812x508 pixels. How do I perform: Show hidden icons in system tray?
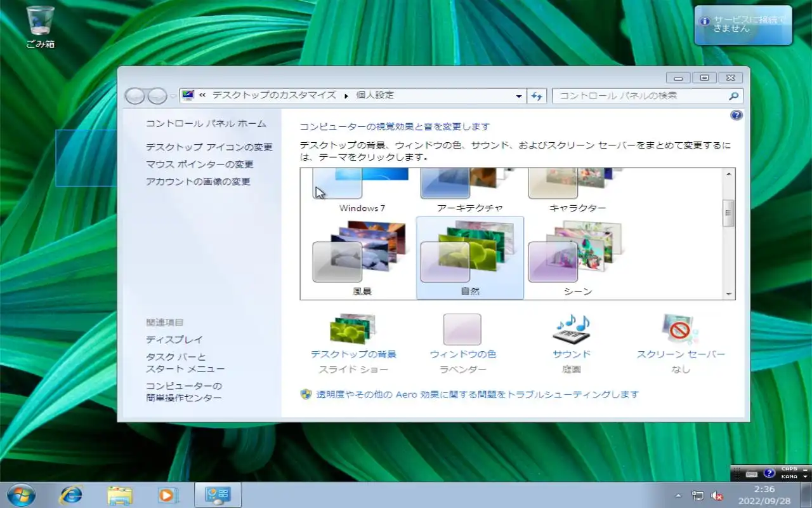(678, 495)
